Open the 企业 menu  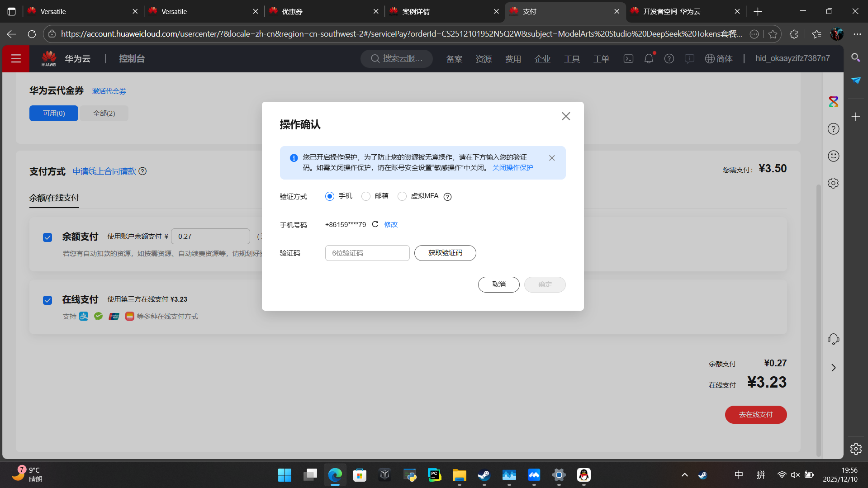pos(542,59)
